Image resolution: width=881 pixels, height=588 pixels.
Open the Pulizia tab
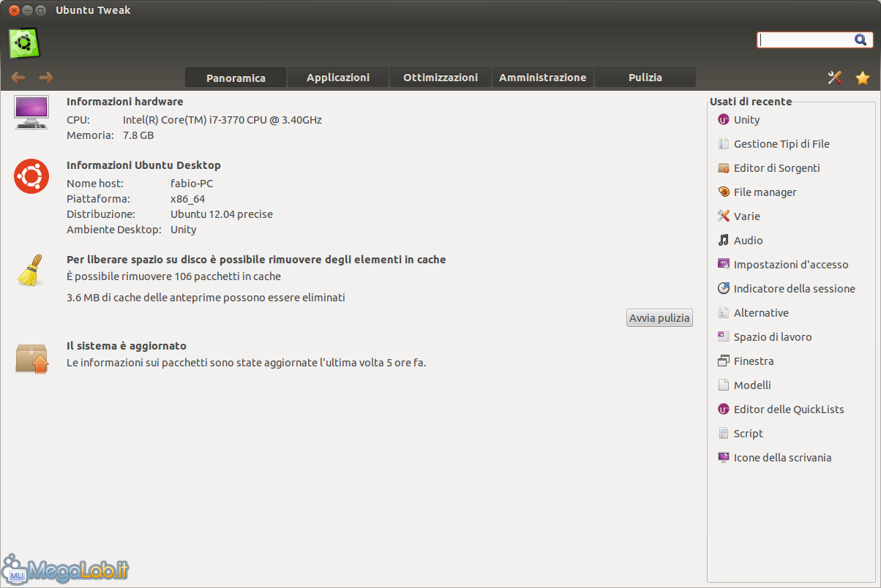coord(645,78)
